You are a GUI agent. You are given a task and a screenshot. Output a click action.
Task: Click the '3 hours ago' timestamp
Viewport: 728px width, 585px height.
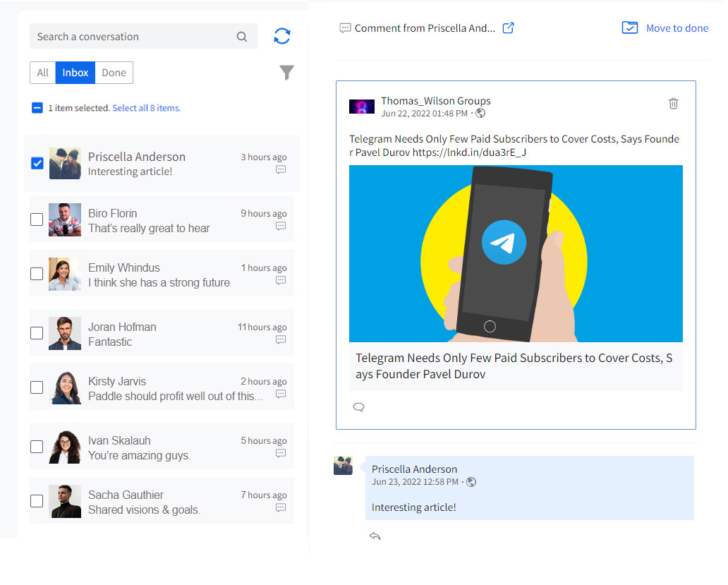pos(264,157)
